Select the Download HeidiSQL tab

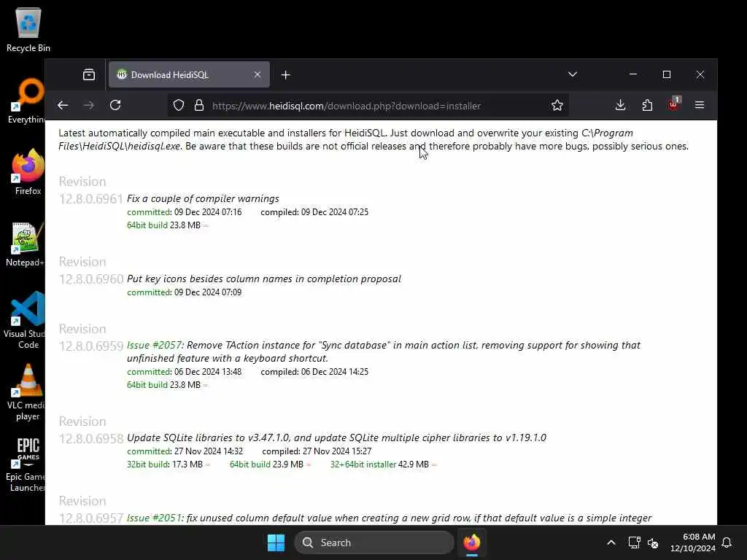(x=189, y=75)
